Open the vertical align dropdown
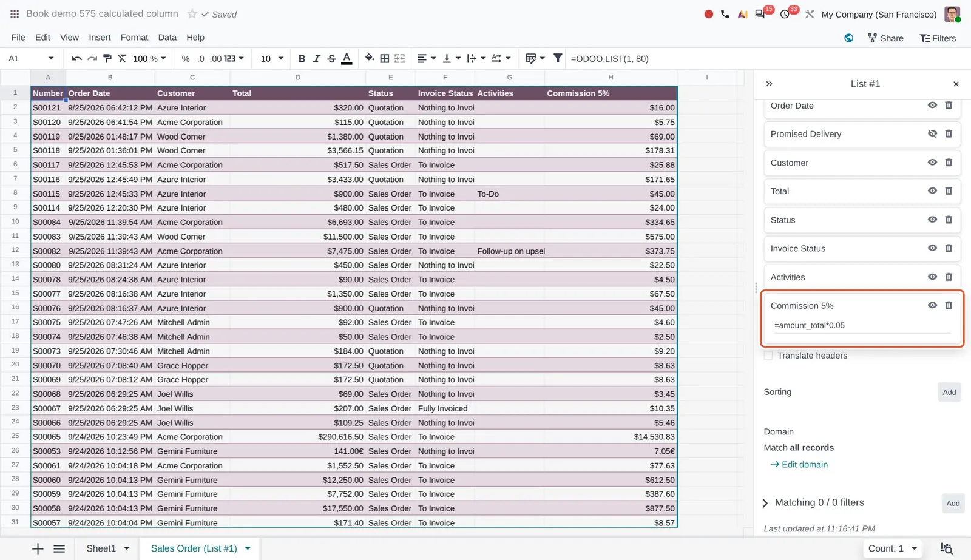The height and width of the screenshot is (560, 971). (x=452, y=58)
